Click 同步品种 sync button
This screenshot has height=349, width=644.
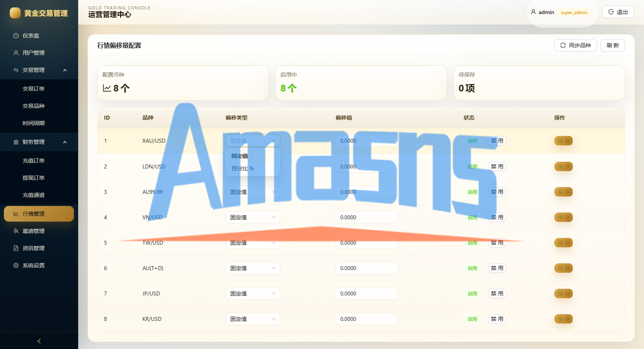point(576,45)
